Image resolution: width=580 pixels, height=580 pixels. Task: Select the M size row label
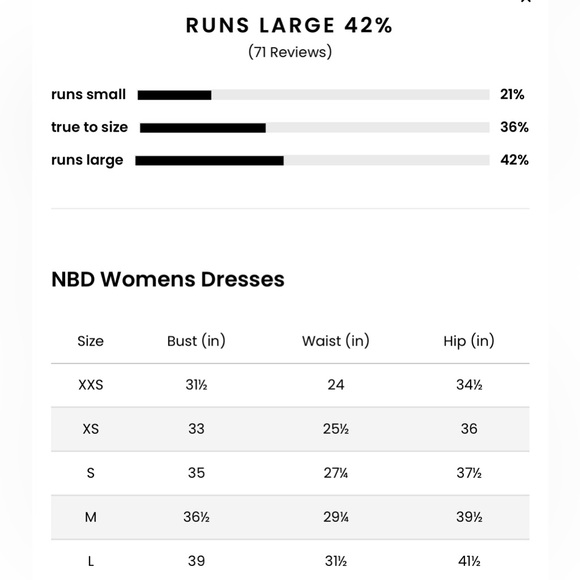pos(91,517)
